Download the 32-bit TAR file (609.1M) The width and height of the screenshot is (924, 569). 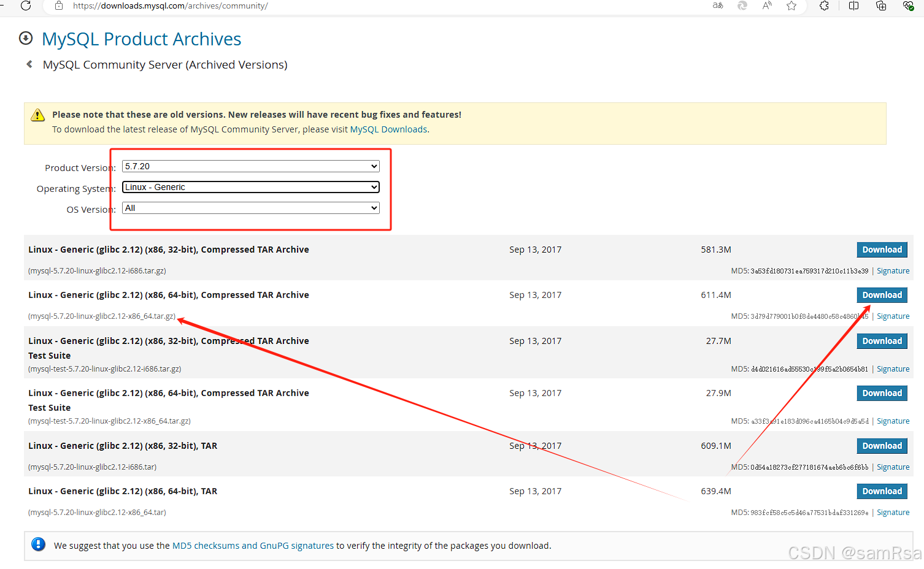[x=882, y=446]
